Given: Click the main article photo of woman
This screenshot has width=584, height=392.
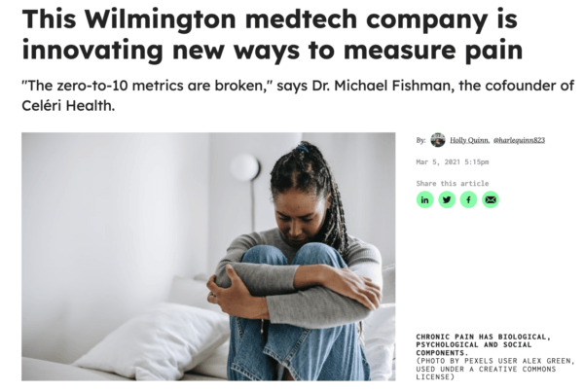Looking at the screenshot, I should point(208,257).
